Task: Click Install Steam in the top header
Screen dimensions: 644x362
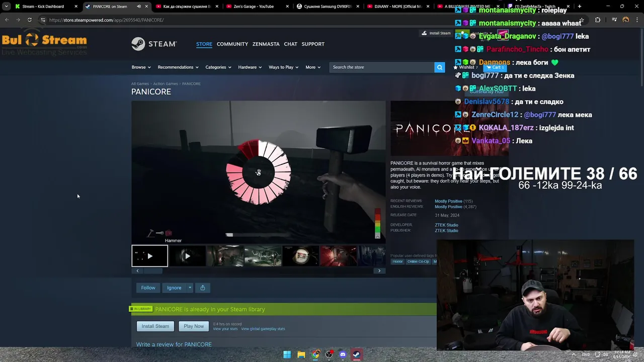Action: (x=436, y=33)
